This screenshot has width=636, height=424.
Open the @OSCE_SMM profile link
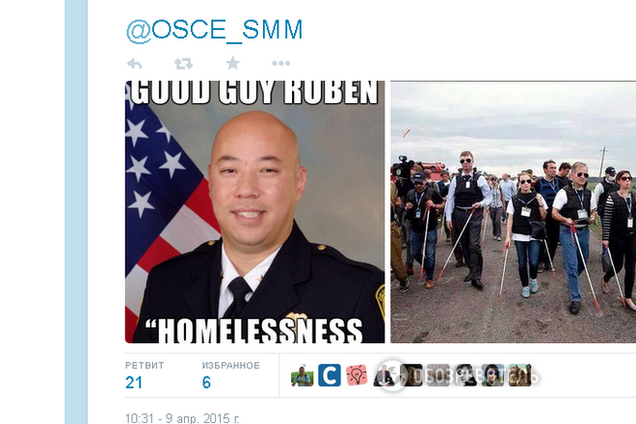tap(215, 30)
